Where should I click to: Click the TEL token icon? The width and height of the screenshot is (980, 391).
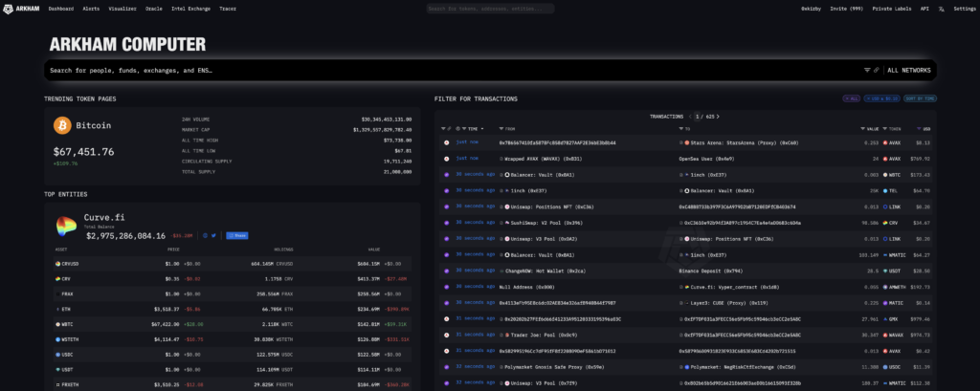(885, 190)
